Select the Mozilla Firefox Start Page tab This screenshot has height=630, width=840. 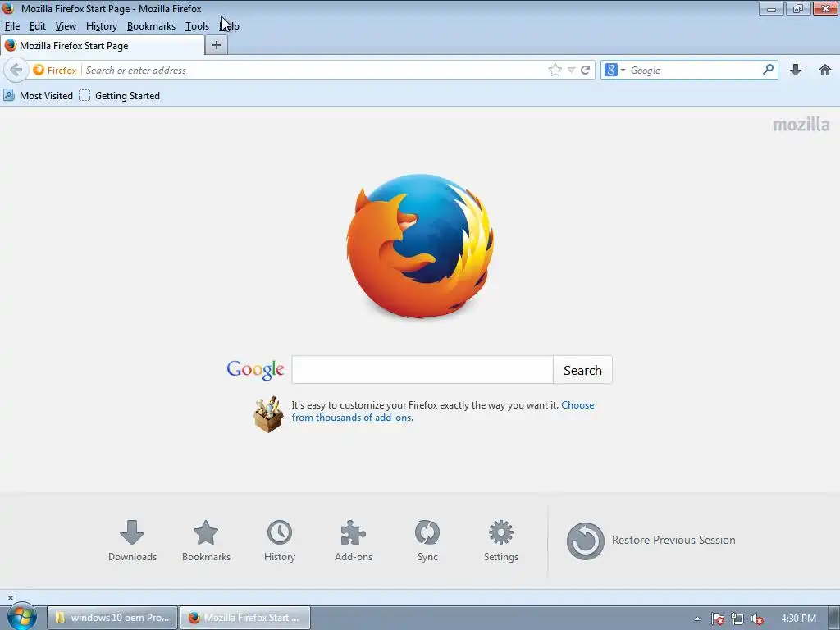(103, 46)
